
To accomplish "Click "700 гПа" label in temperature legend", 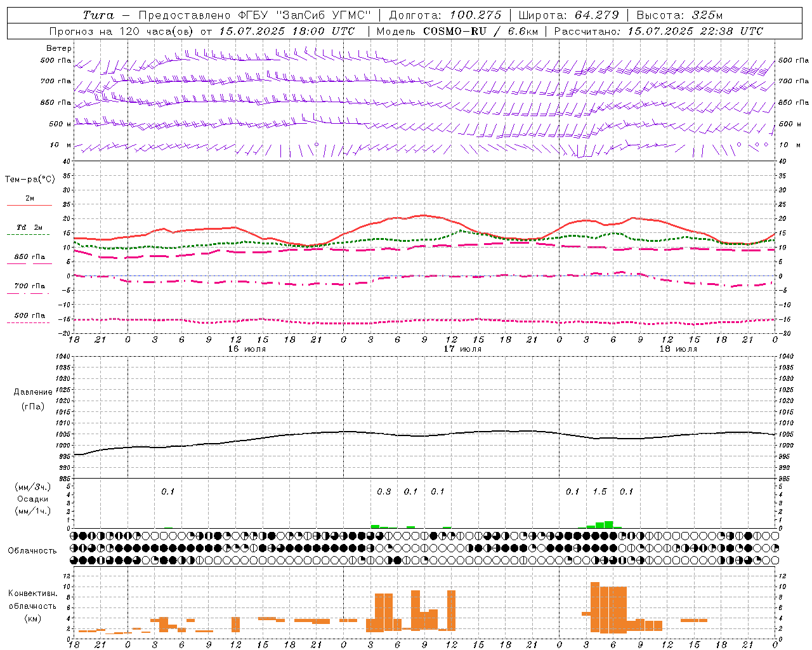I will point(30,286).
